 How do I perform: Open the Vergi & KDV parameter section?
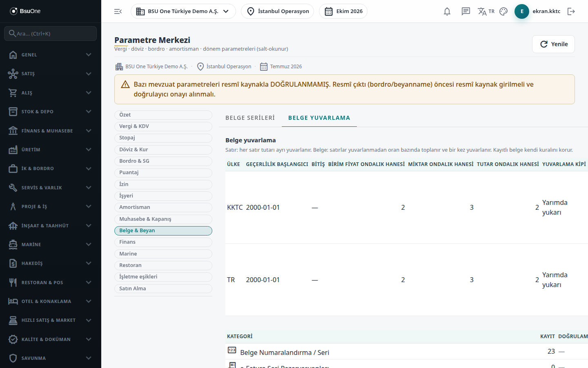[163, 126]
